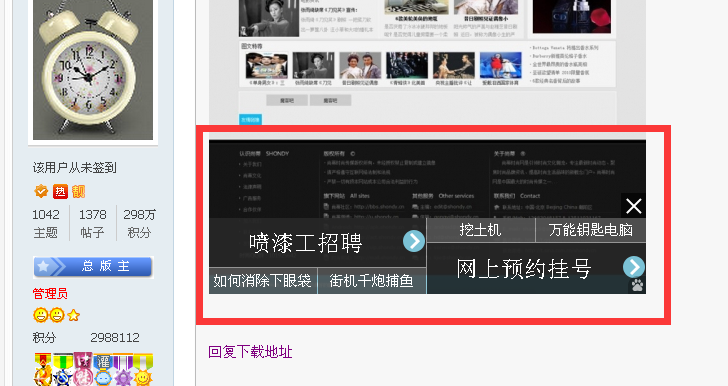The width and height of the screenshot is (728, 386).
Task: Click the Baidu paw icon in ad
Action: click(637, 285)
